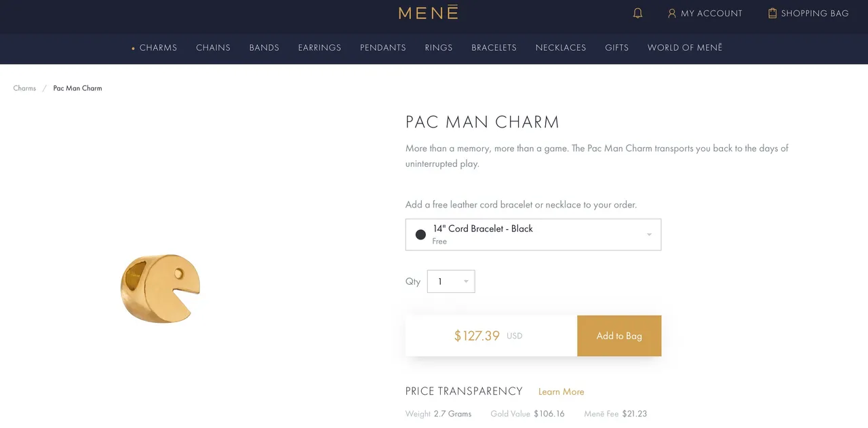View the Pac Man charm image
This screenshot has height=428, width=868.
click(x=161, y=288)
